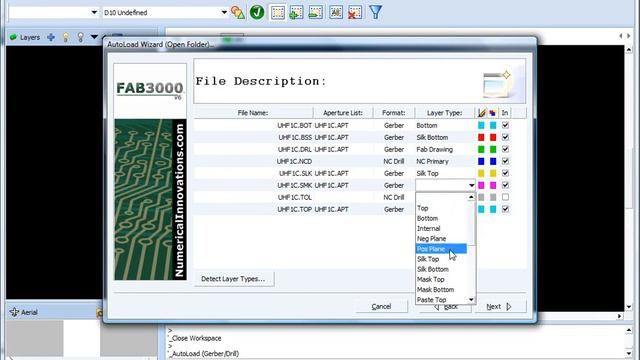
Task: Choose Neg Plane from layer type list
Action: [431, 239]
